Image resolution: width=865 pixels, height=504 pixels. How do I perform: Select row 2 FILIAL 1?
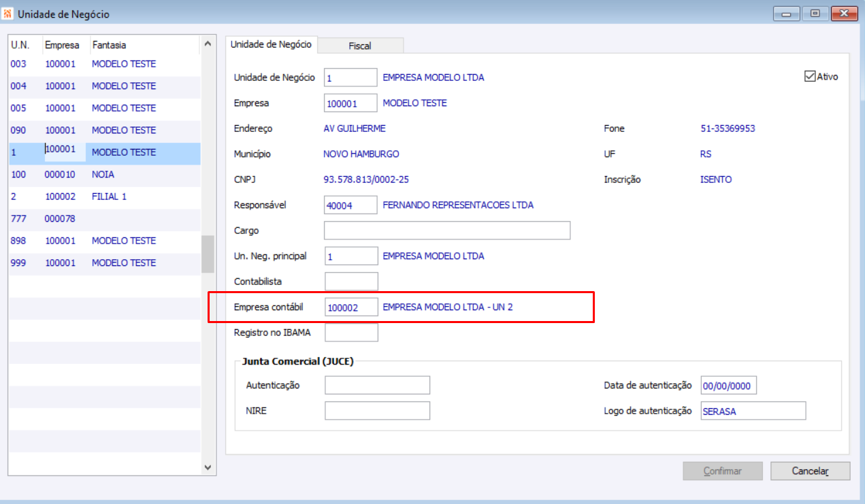click(x=104, y=197)
